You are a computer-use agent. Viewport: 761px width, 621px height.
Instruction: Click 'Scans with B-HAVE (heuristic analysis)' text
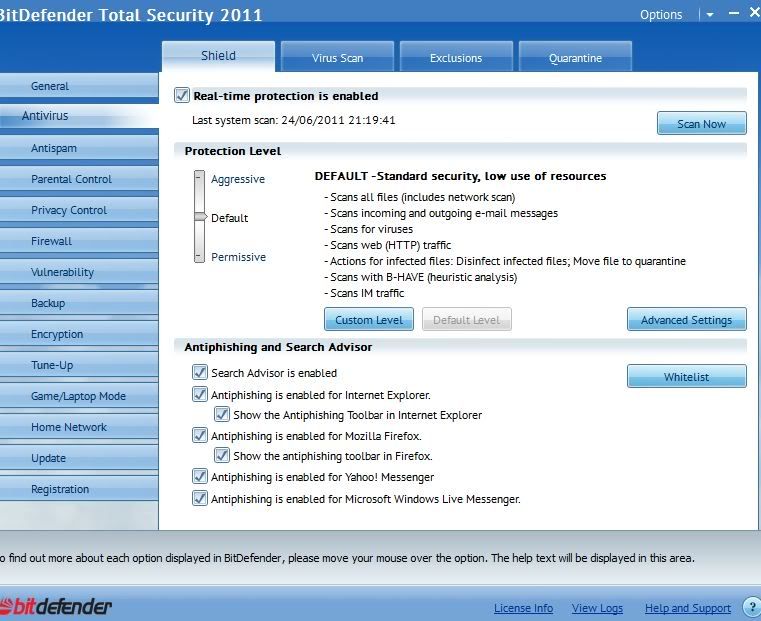(x=423, y=277)
